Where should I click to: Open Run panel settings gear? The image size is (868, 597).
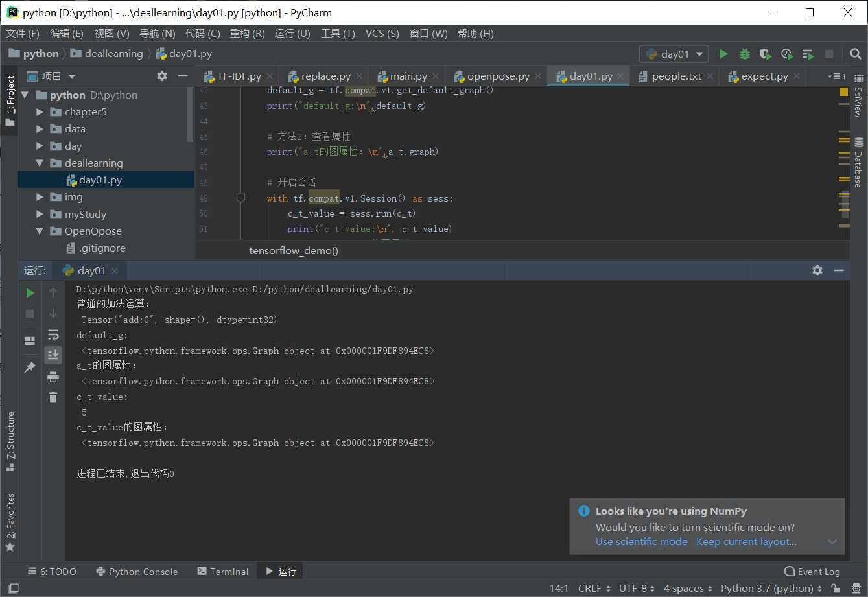pyautogui.click(x=817, y=270)
